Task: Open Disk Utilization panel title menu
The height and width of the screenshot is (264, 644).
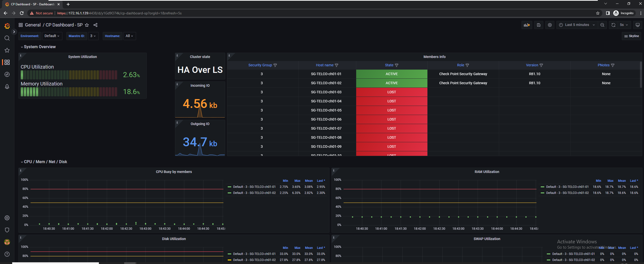Action: [x=174, y=239]
